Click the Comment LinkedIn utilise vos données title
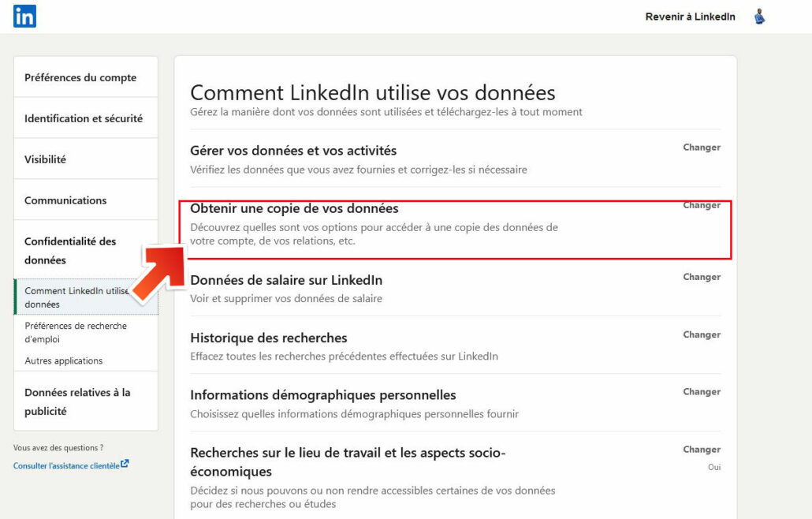Image resolution: width=812 pixels, height=519 pixels. coord(373,93)
